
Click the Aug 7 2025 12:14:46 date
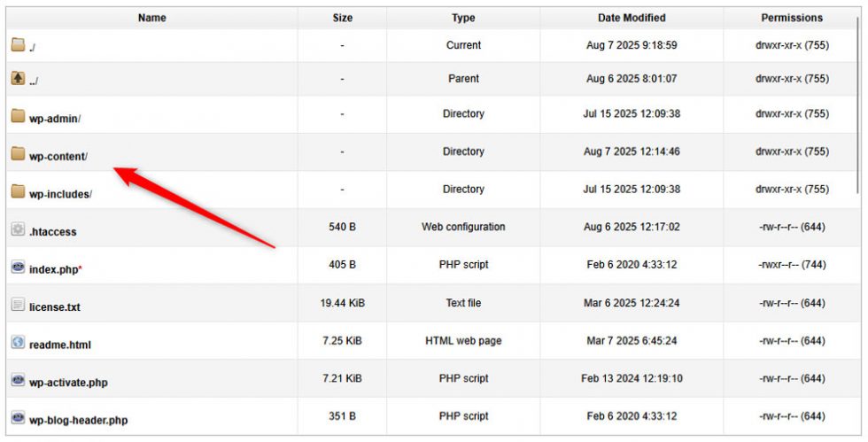[x=632, y=151]
